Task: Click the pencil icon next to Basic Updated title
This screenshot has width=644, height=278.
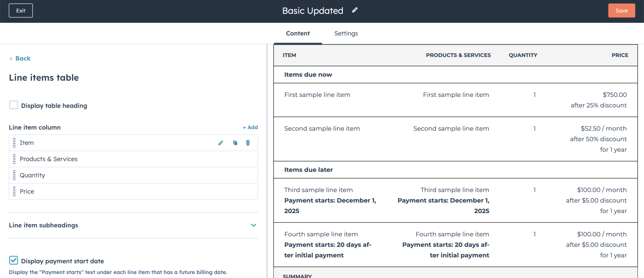Action: pos(355,10)
